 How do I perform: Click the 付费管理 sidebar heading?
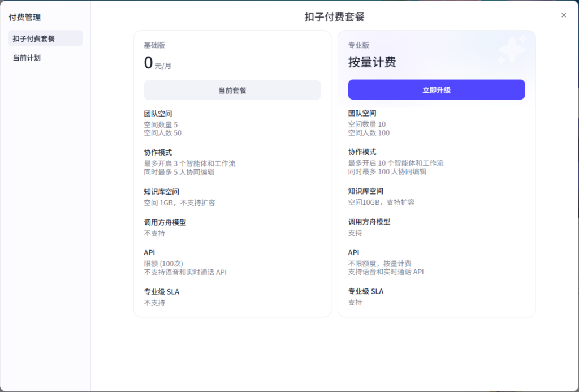tap(25, 17)
